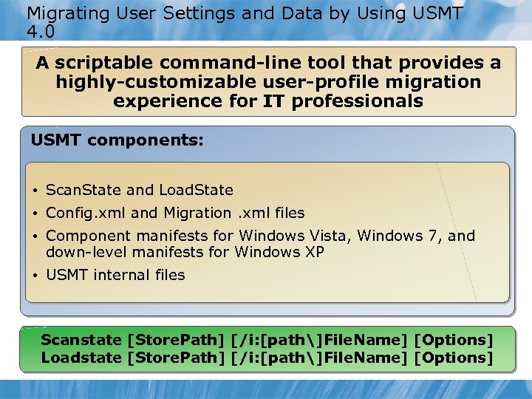Click the 'Config.xml and Migration .xml files' bullet
Screen dimensions: 532x399
pyautogui.click(x=175, y=213)
